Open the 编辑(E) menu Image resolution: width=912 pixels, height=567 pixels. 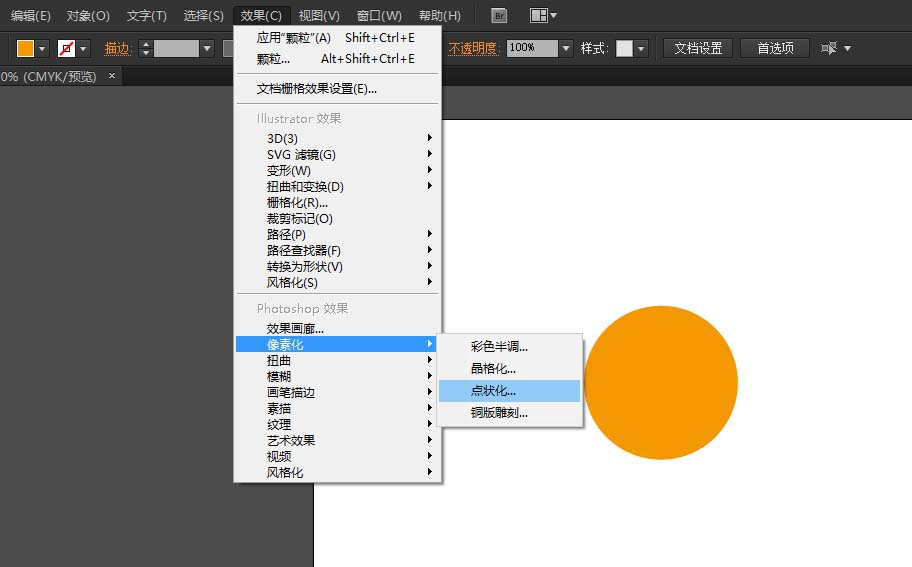click(x=30, y=16)
